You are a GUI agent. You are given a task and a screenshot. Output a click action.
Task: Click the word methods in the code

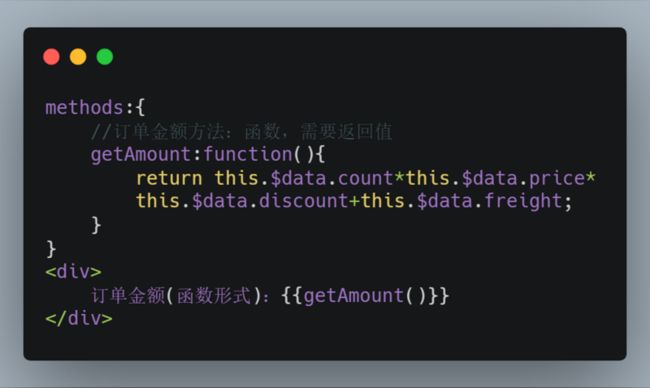(84, 107)
